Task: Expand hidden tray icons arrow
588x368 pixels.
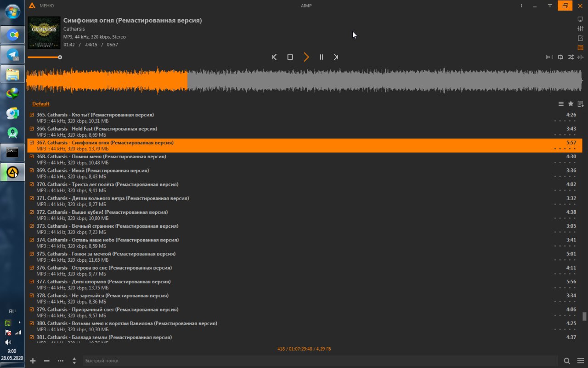Action: click(19, 322)
